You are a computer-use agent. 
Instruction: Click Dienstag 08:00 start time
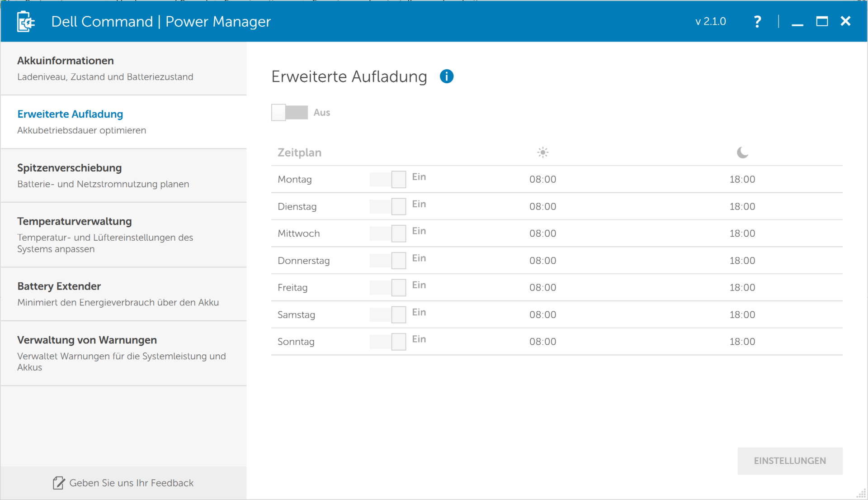click(x=542, y=206)
